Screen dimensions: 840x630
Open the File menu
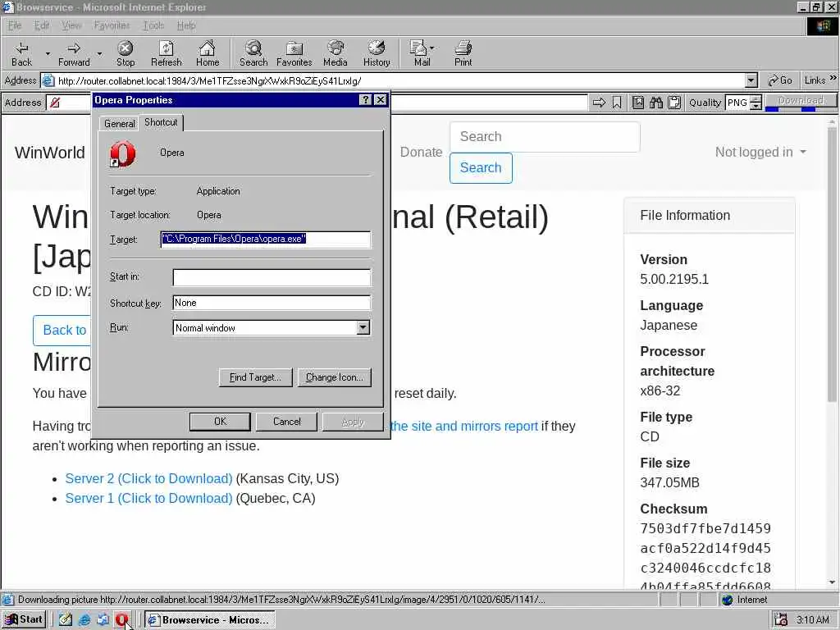15,25
